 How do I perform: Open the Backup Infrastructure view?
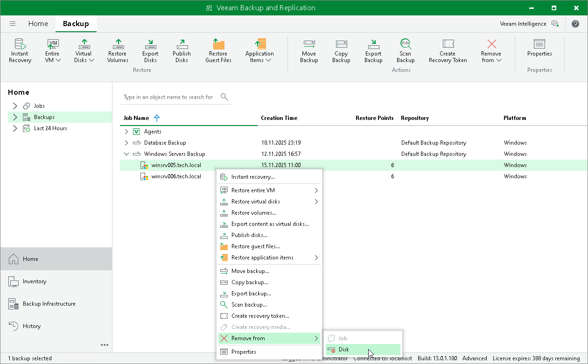[56, 304]
